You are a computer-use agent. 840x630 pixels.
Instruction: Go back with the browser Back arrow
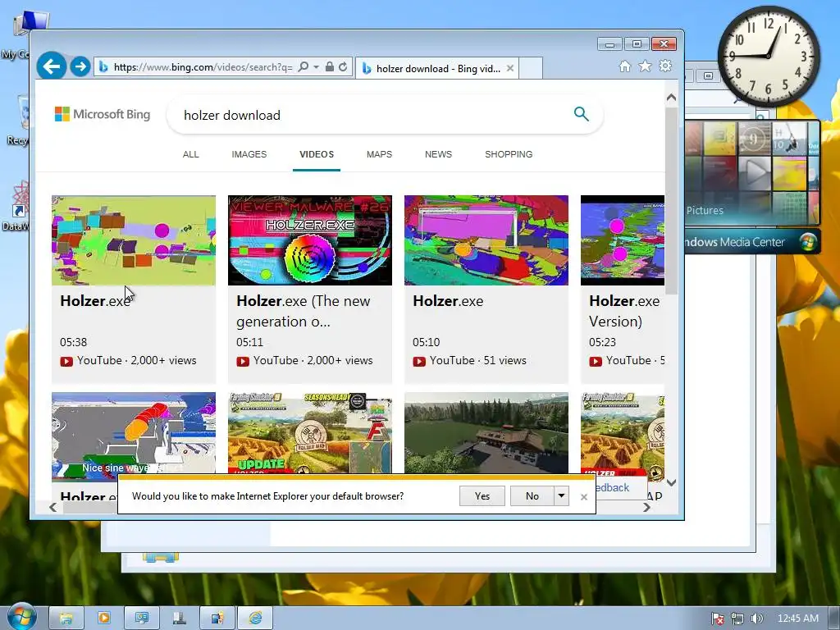point(52,66)
